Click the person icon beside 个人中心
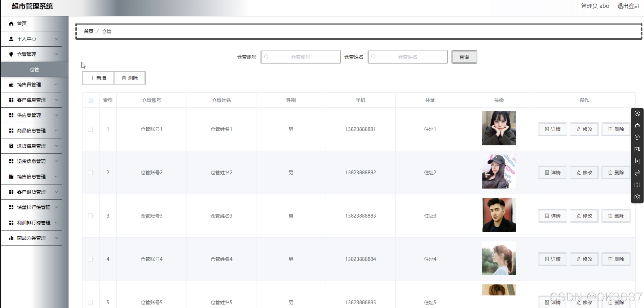The image size is (644, 308). pos(11,39)
